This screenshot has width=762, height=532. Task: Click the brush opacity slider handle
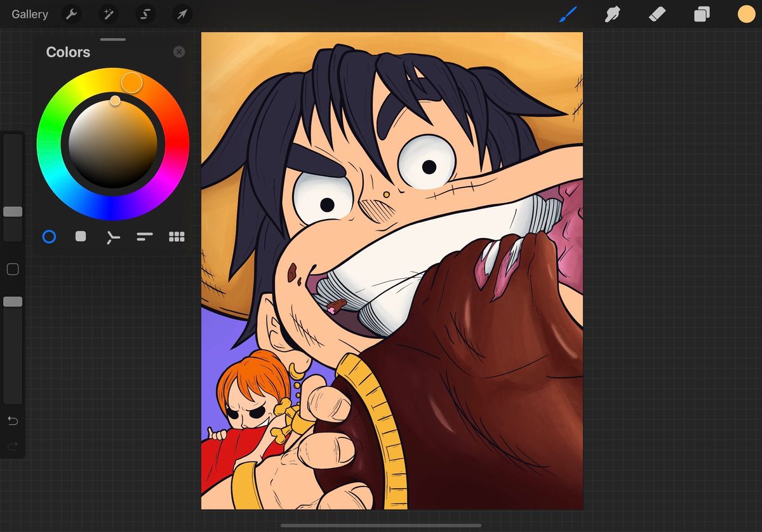(x=13, y=302)
